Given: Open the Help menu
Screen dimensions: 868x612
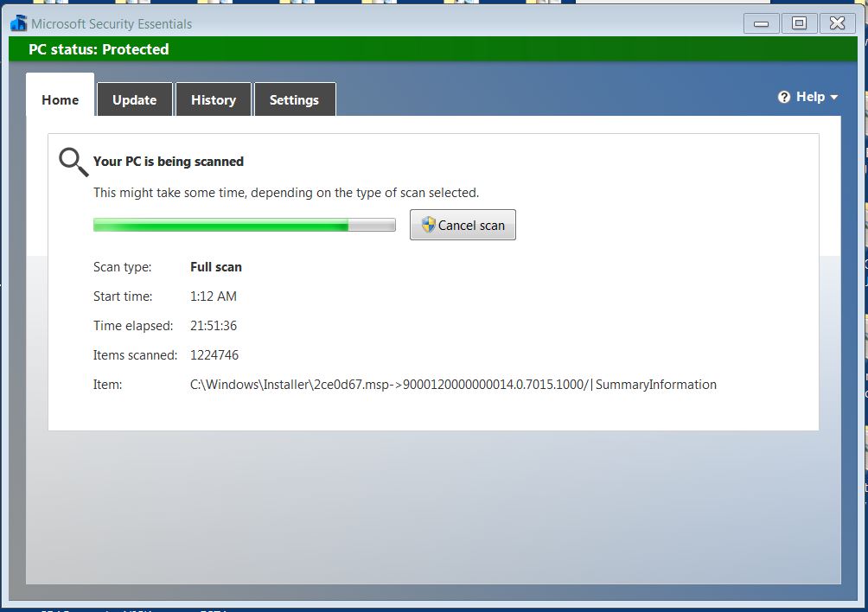Looking at the screenshot, I should (x=807, y=97).
